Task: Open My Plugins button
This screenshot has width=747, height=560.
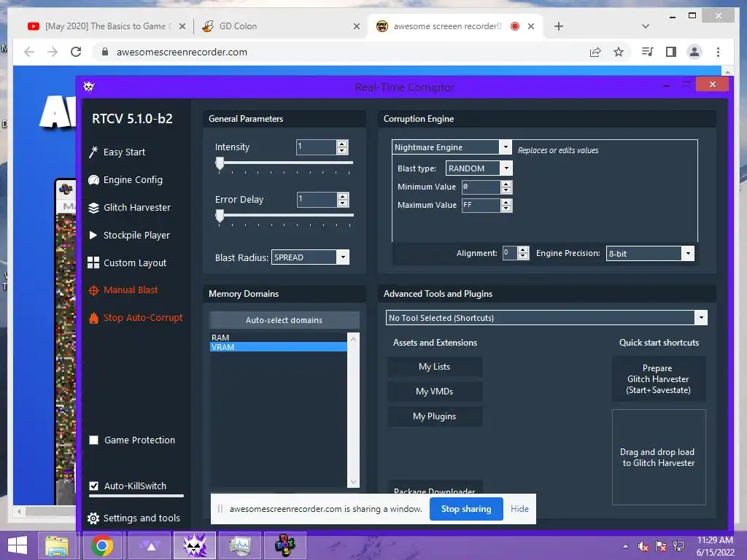Action: tap(435, 416)
